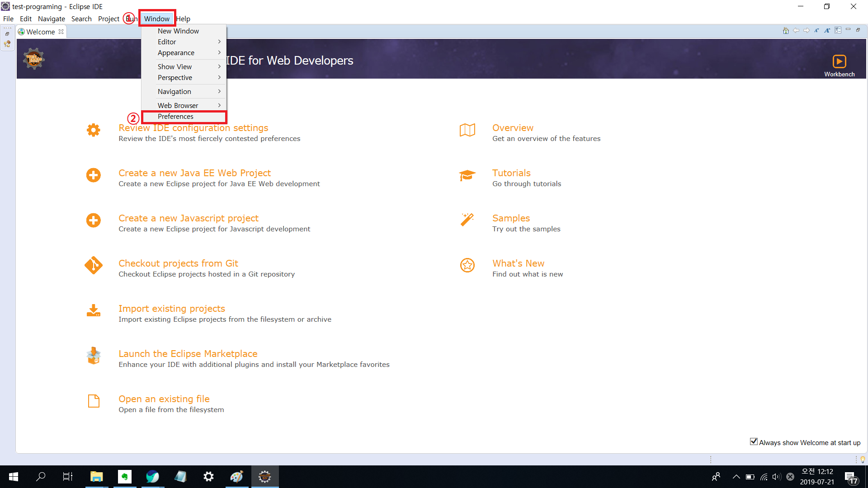Click the Git diamond icon
This screenshot has height=488, width=868.
tap(94, 266)
